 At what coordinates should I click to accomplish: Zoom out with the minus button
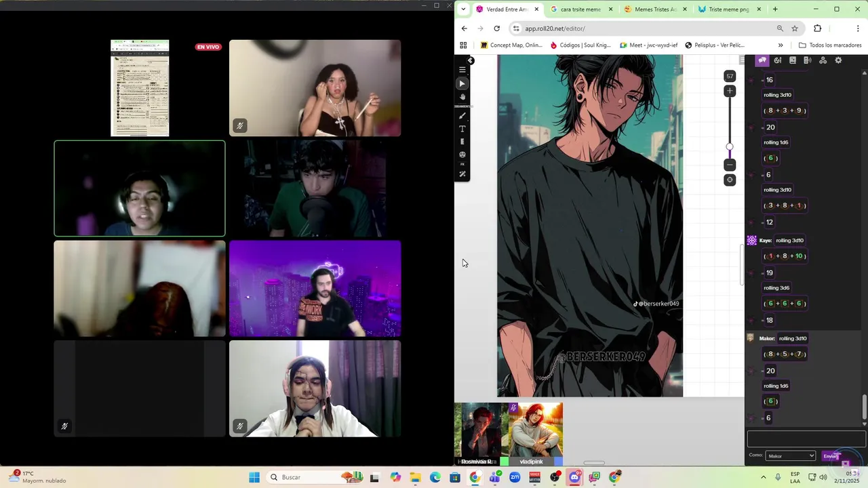click(730, 165)
